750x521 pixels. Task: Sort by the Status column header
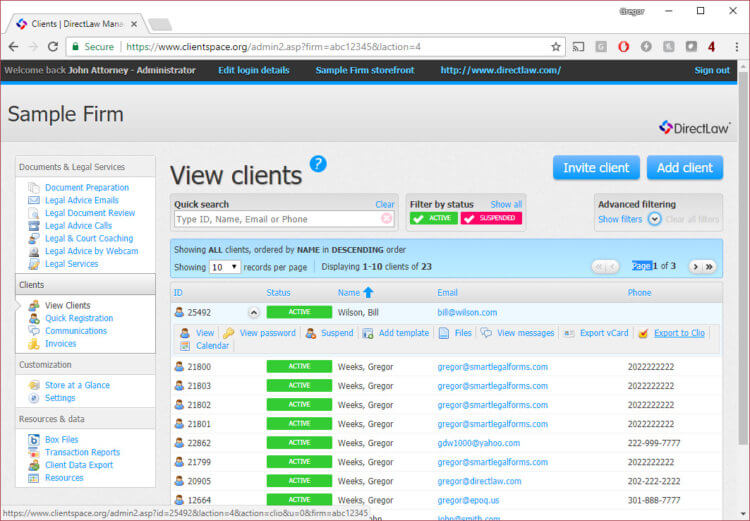click(278, 292)
